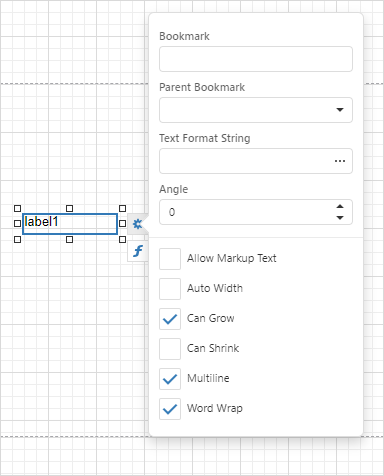
Task: Decrease Angle with the down arrow
Action: (340, 218)
